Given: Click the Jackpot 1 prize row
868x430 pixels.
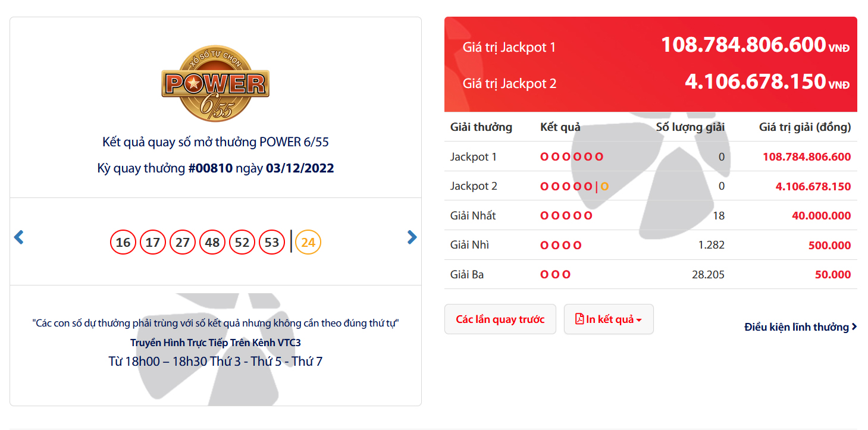Looking at the screenshot, I should pos(651,156).
